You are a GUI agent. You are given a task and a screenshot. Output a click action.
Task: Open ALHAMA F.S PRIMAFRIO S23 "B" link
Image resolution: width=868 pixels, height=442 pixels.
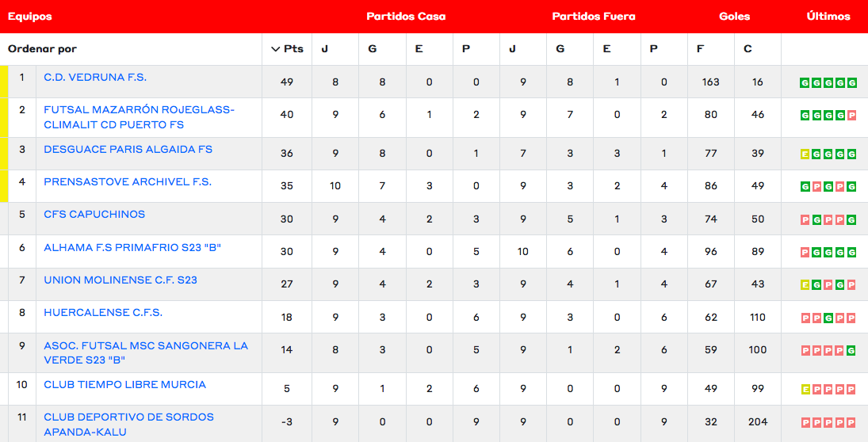click(x=132, y=248)
